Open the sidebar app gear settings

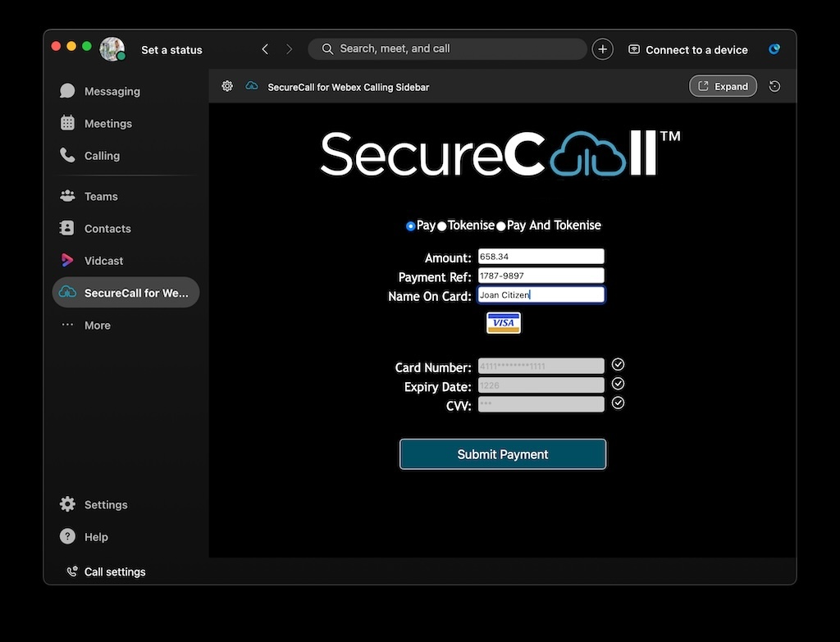(227, 86)
